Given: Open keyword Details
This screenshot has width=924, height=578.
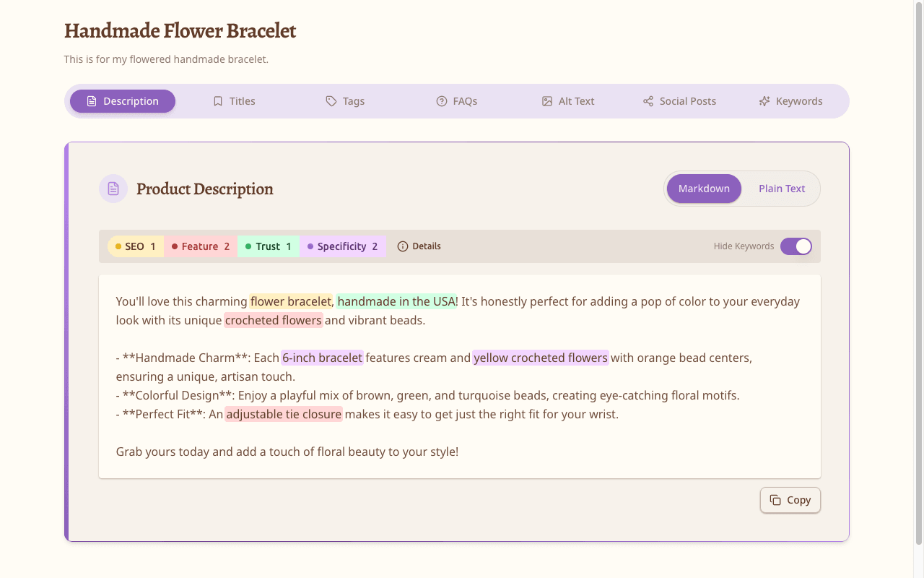Looking at the screenshot, I should point(419,246).
